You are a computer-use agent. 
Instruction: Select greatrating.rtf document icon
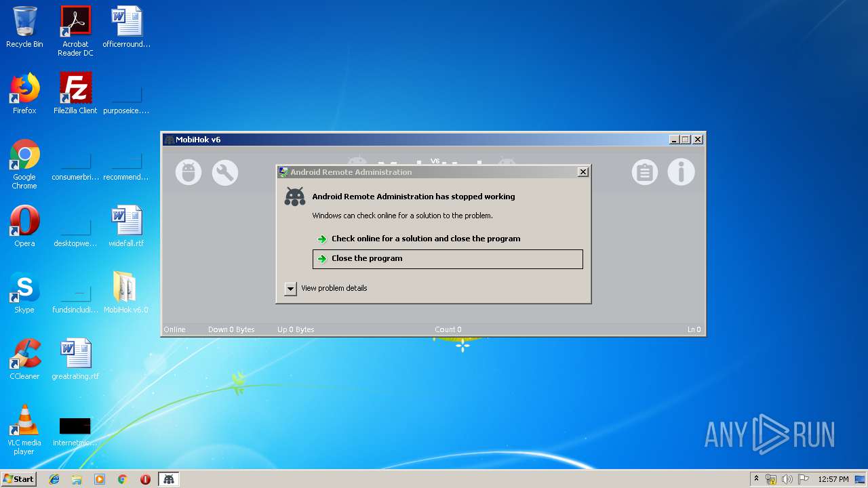pyautogui.click(x=75, y=359)
